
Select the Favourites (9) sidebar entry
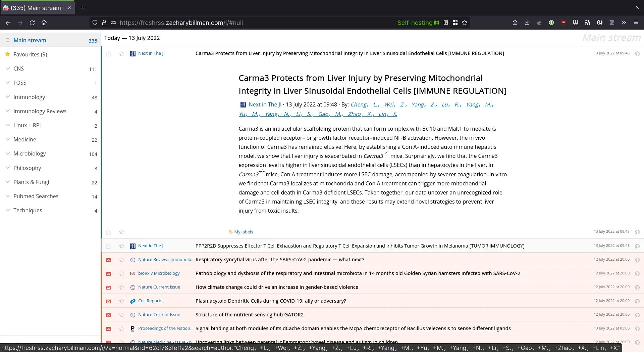coord(30,54)
